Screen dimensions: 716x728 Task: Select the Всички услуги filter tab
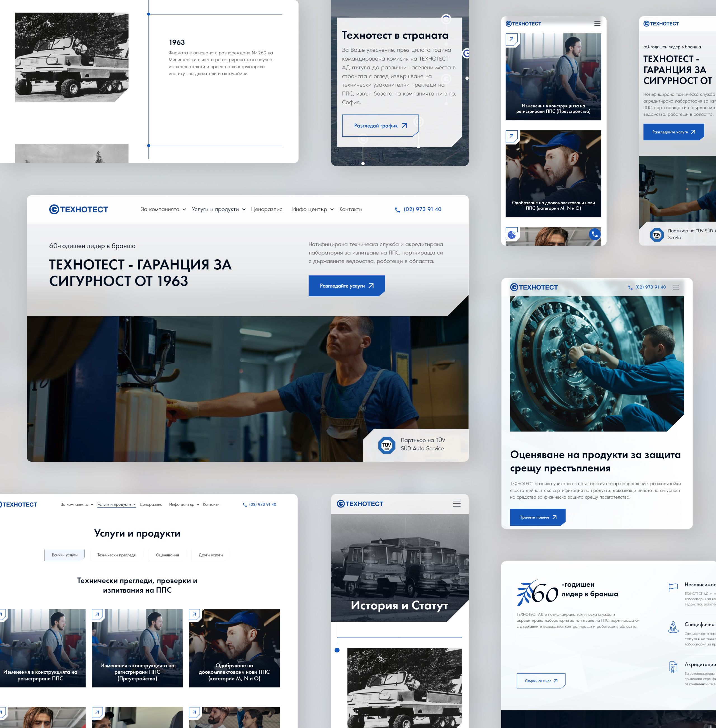[65, 555]
